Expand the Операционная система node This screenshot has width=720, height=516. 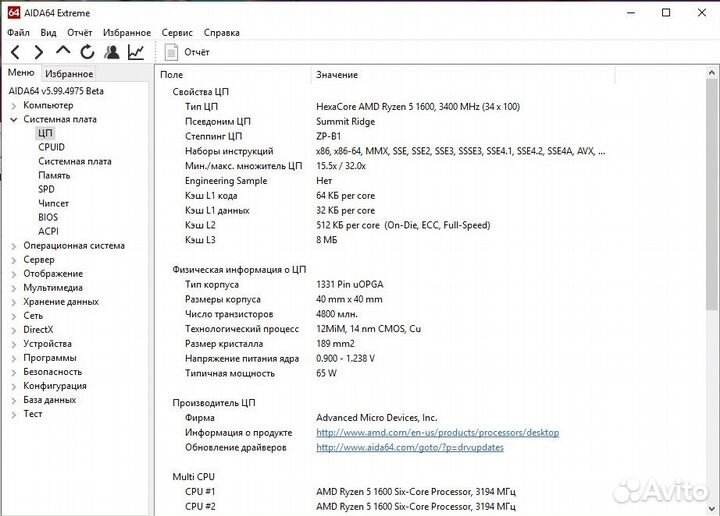(14, 246)
